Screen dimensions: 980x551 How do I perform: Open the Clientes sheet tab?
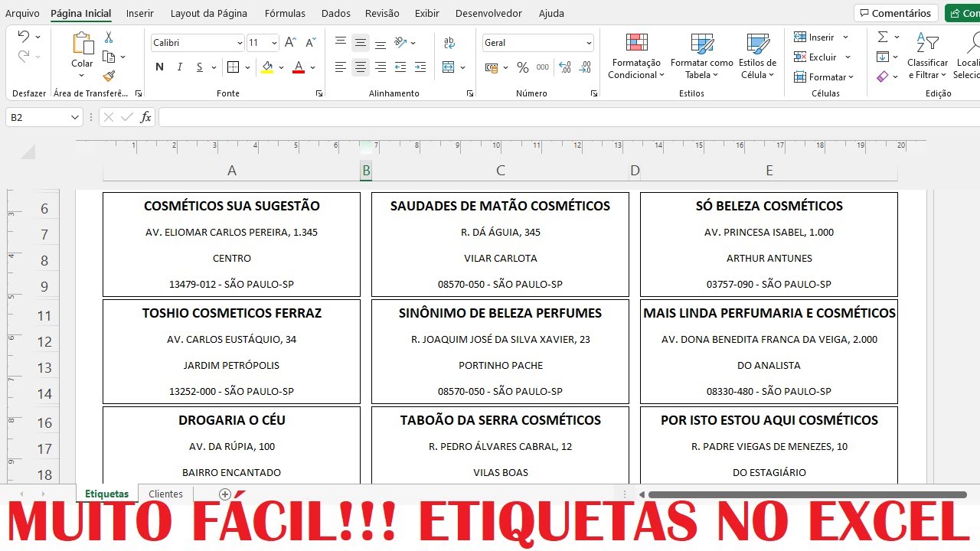[x=165, y=494]
